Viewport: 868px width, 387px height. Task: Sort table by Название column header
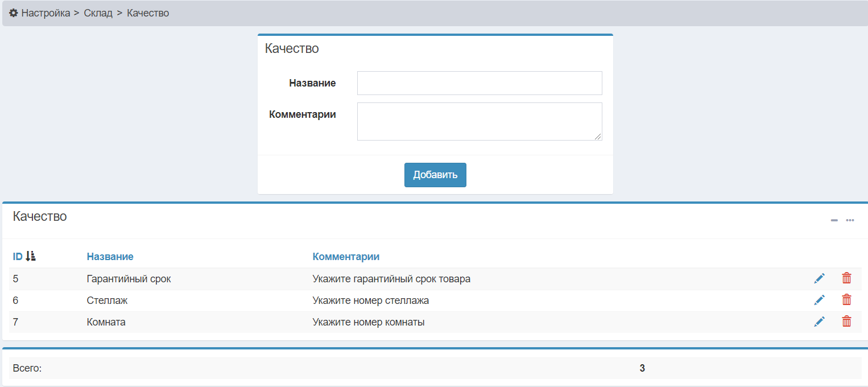coord(110,257)
